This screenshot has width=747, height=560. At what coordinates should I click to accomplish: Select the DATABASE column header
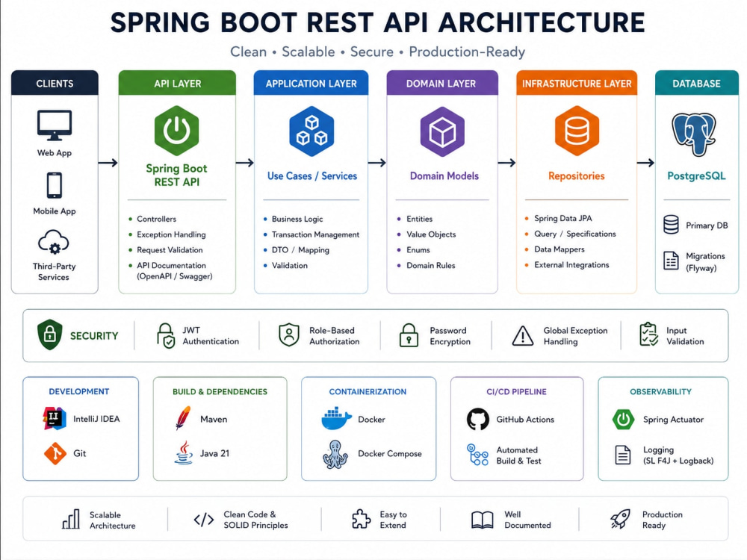(x=696, y=84)
